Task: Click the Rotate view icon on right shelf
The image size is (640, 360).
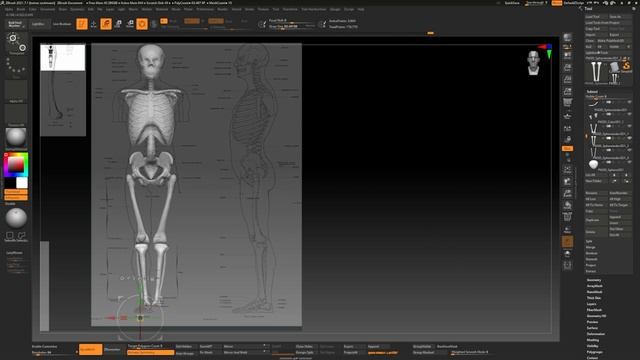Action: 567,205
